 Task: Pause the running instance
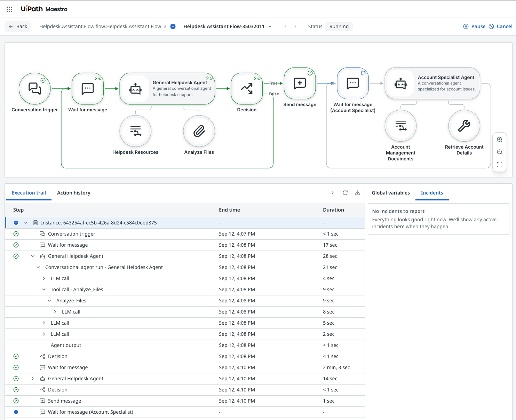474,26
